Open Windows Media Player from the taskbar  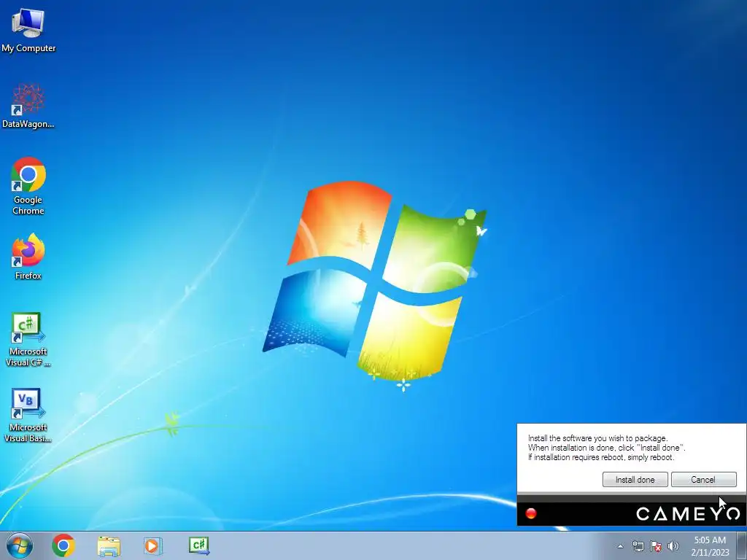[x=153, y=545]
